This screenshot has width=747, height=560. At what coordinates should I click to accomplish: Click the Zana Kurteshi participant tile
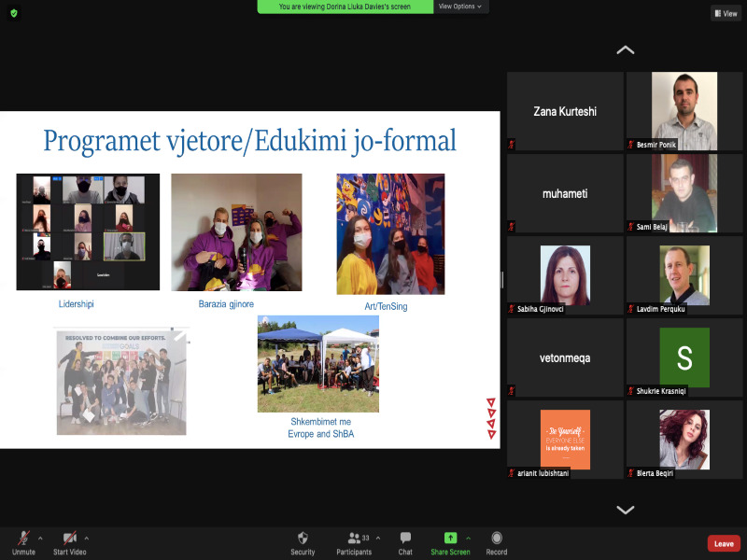coord(565,111)
